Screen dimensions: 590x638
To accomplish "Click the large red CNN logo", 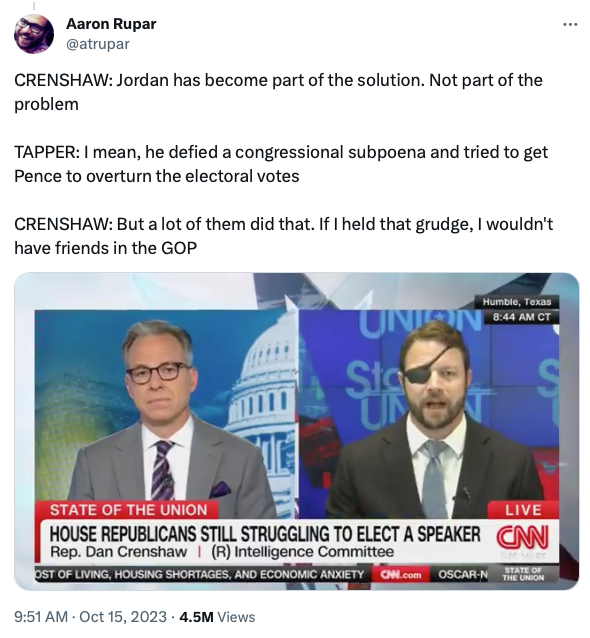I will click(522, 537).
